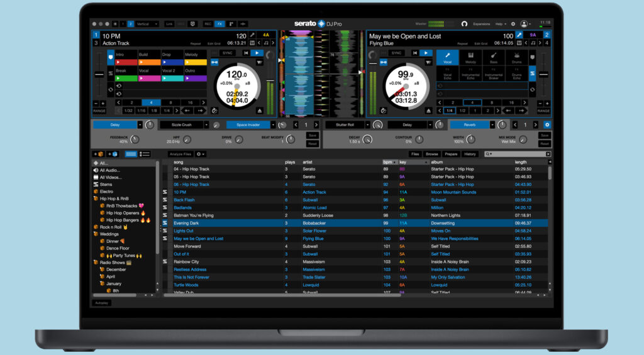This screenshot has width=644, height=355.
Task: Click the Analyze Files button
Action: [180, 154]
